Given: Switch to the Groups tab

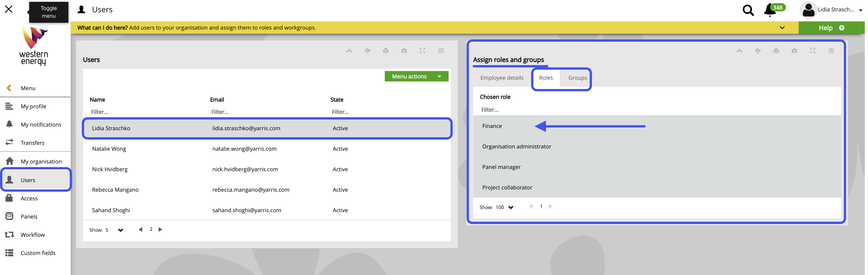Looking at the screenshot, I should pos(577,78).
